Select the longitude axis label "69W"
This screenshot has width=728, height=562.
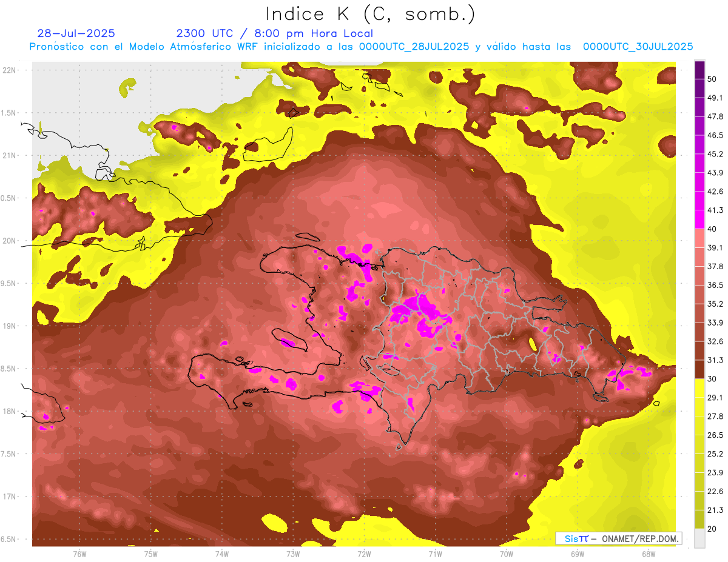click(x=577, y=554)
